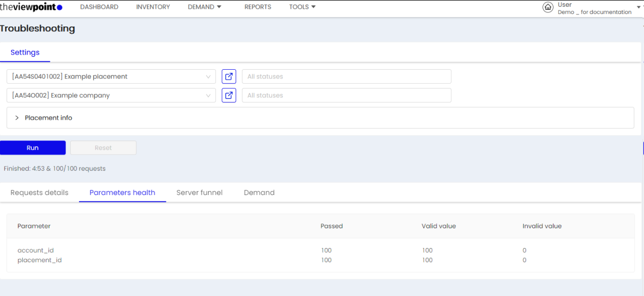
Task: Open the Example placement dropdown
Action: point(111,76)
